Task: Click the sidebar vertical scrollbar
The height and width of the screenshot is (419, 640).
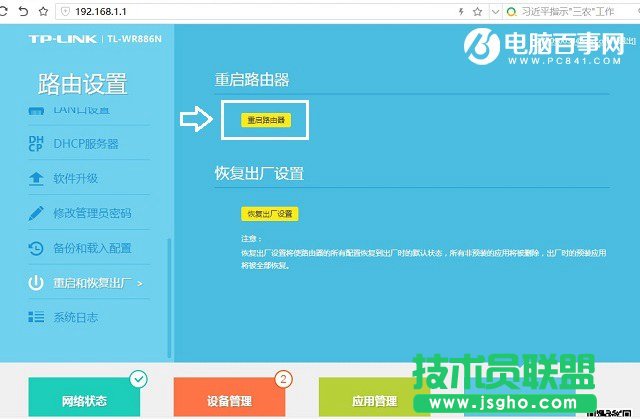Action: point(169,298)
